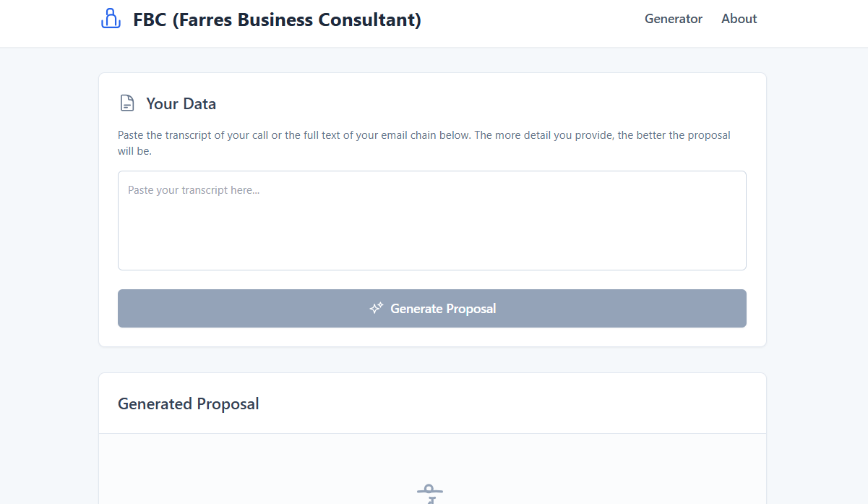Click the magic-wand icon inside the generate button
Image resolution: width=868 pixels, height=504 pixels.
[x=376, y=308]
